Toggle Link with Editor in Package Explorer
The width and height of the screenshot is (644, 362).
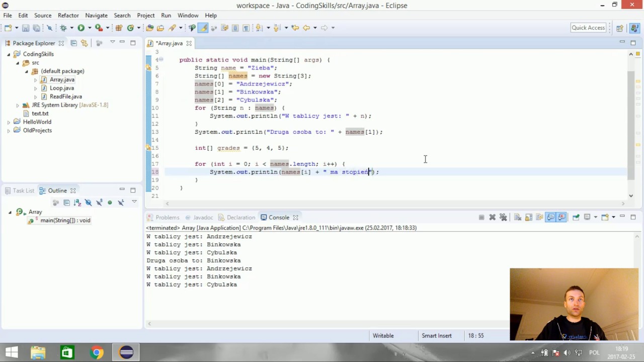(84, 43)
